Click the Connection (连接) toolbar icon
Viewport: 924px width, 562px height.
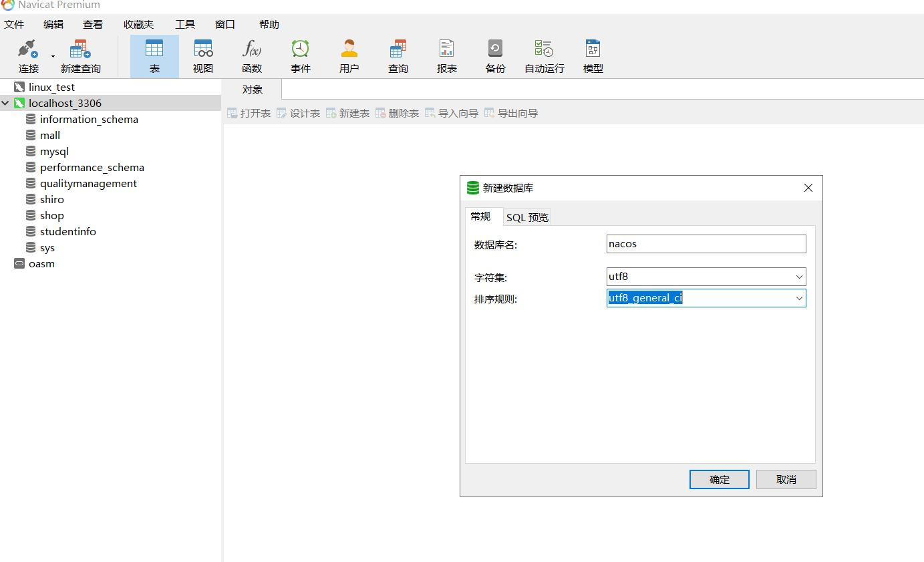[x=28, y=56]
